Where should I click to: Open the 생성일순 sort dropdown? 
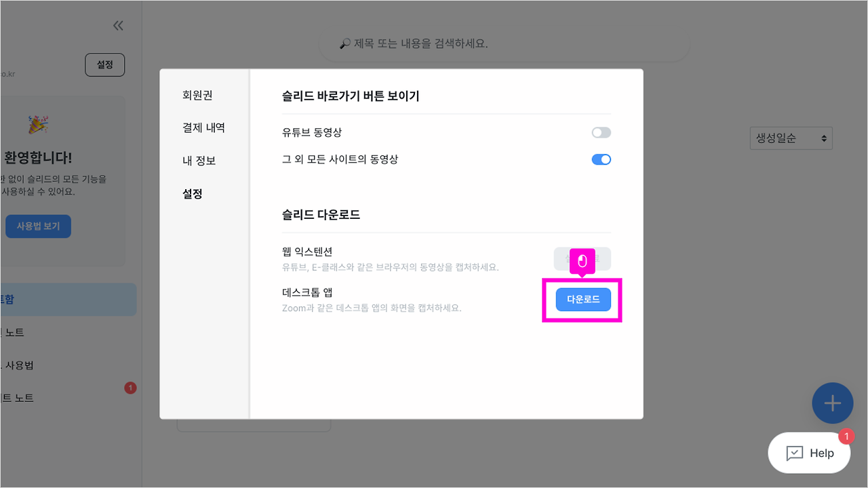pyautogui.click(x=791, y=138)
